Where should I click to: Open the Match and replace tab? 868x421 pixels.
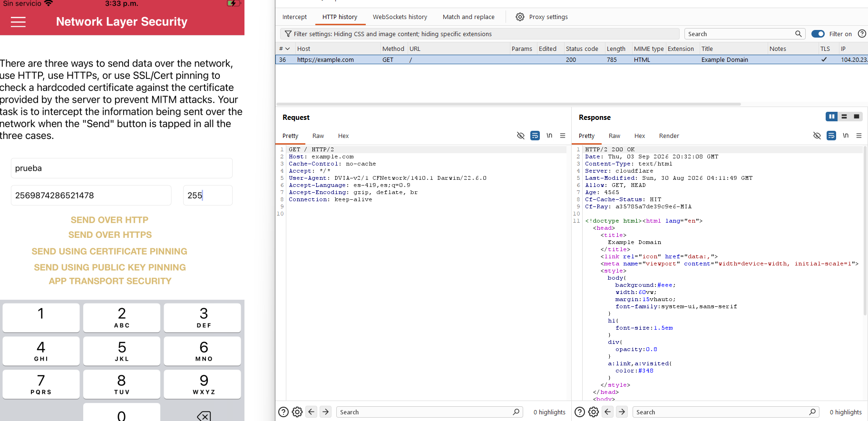(468, 17)
